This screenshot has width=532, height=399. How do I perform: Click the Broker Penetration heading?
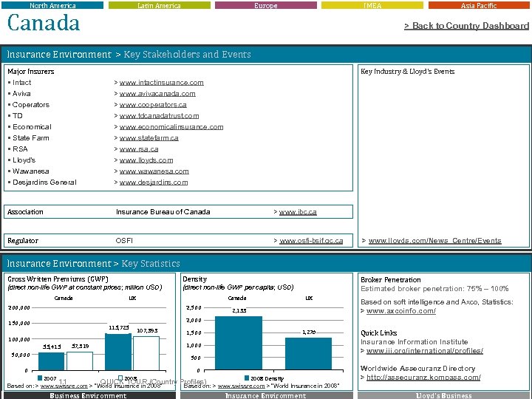tap(391, 280)
